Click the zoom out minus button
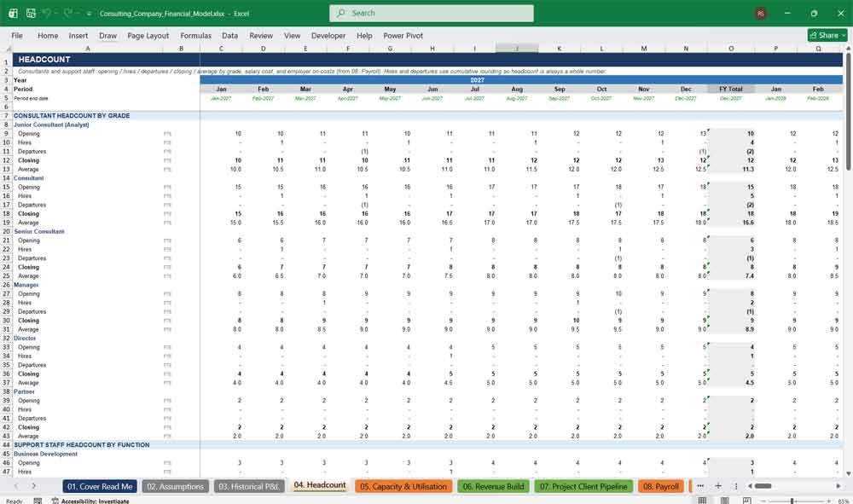This screenshot has height=504, width=853. point(763,501)
